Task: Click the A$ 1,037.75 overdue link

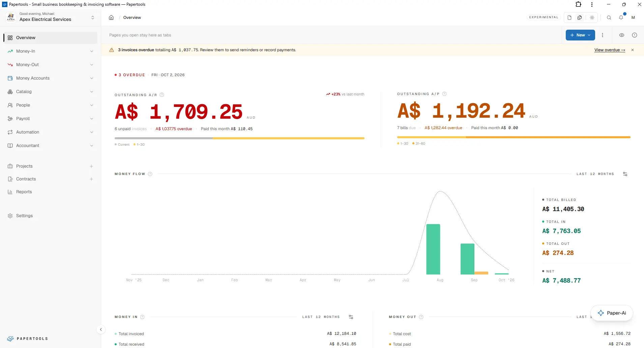Action: [x=174, y=129]
